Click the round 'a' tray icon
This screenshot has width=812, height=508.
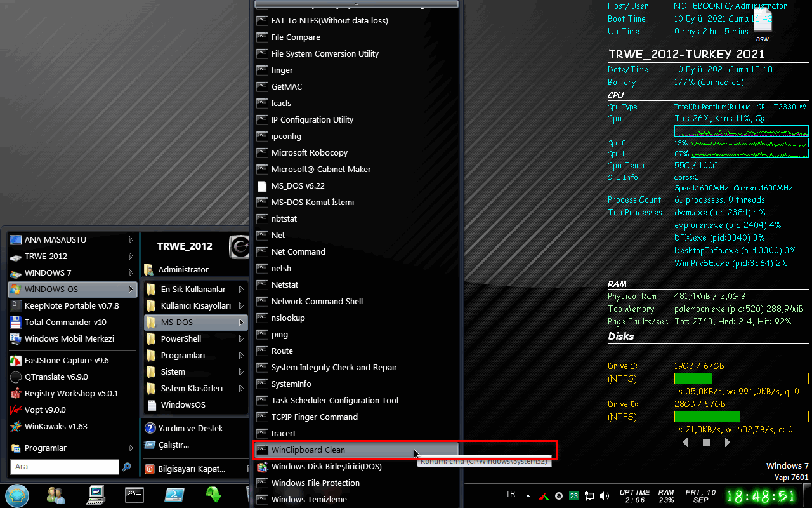[559, 495]
